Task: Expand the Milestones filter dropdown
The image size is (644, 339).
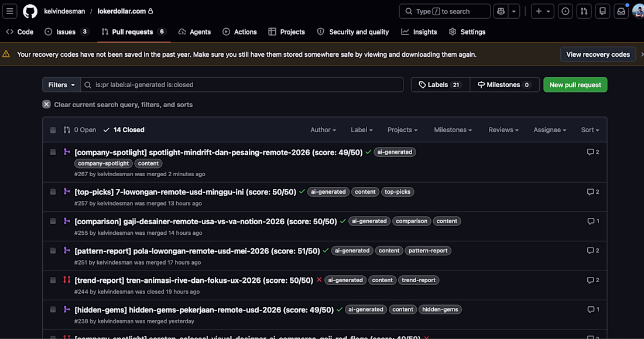Action: point(453,130)
